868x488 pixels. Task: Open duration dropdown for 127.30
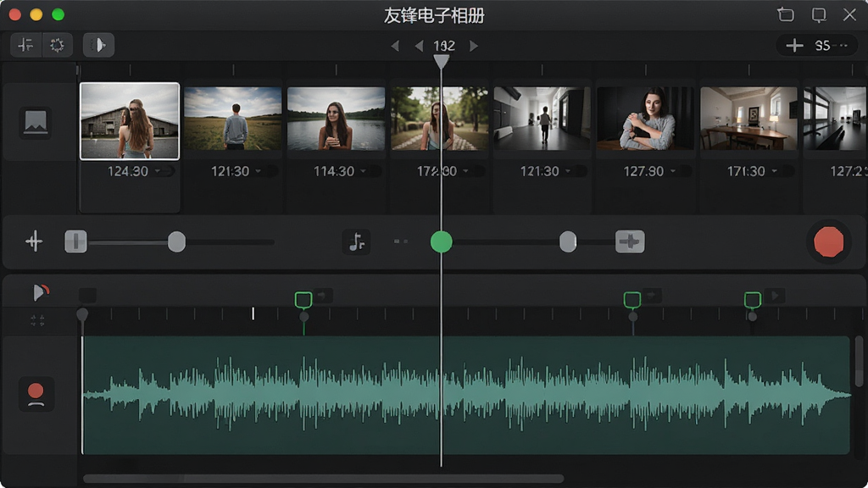pyautogui.click(x=672, y=171)
